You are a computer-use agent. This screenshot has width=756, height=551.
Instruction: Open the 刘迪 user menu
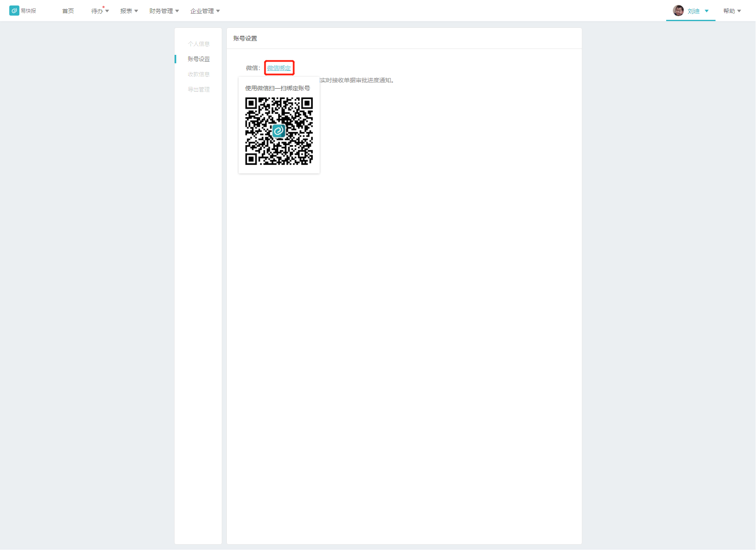coord(694,11)
